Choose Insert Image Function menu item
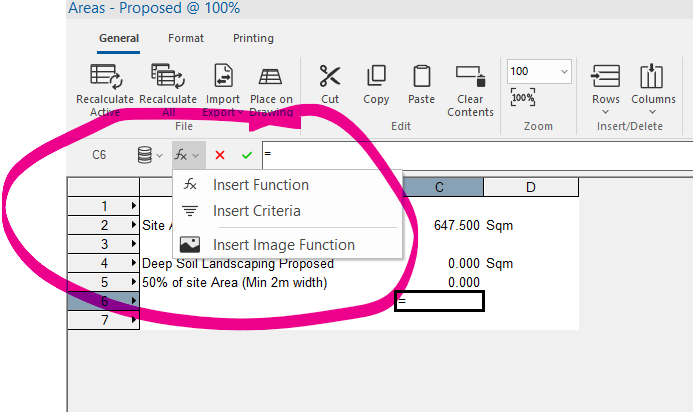The image size is (693, 412). [x=283, y=245]
